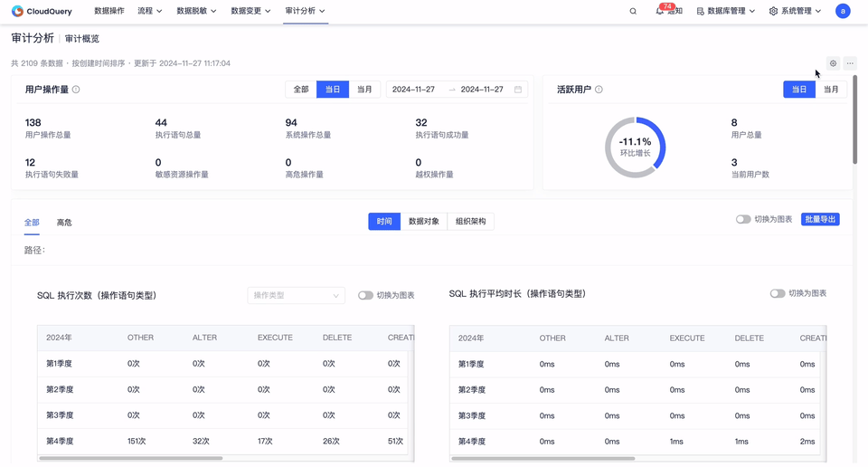Select the 数据对象 dimension tab
Viewport: 868px width, 467px height.
(424, 222)
